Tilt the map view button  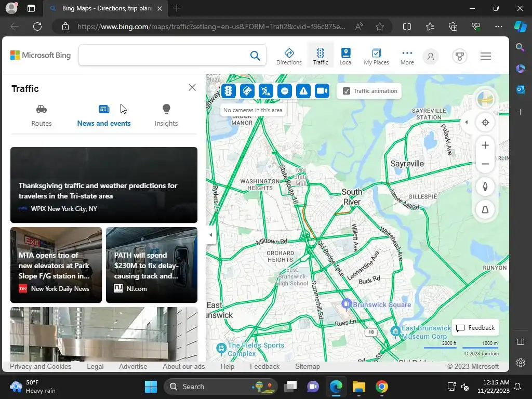coord(485,210)
